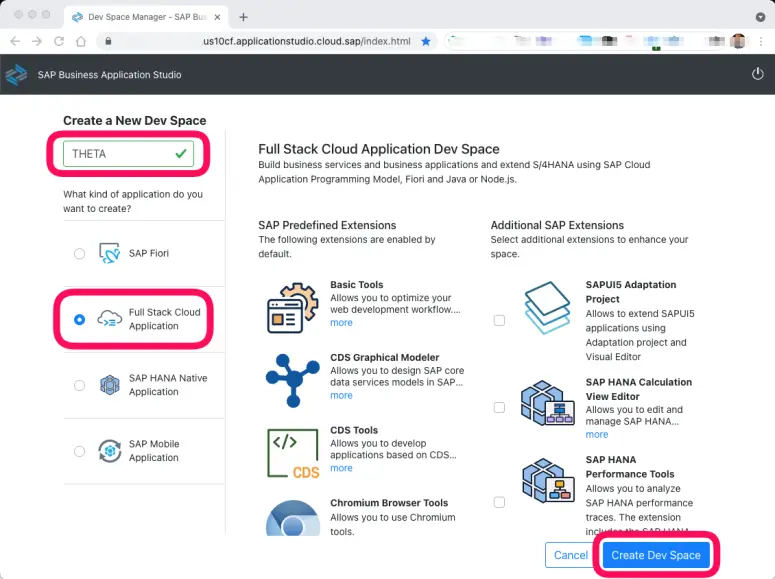Click the CDS Tools code icon
775x579 pixels.
[293, 453]
